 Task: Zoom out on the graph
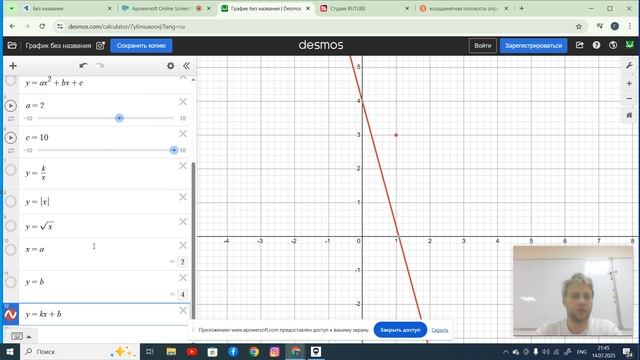click(629, 98)
